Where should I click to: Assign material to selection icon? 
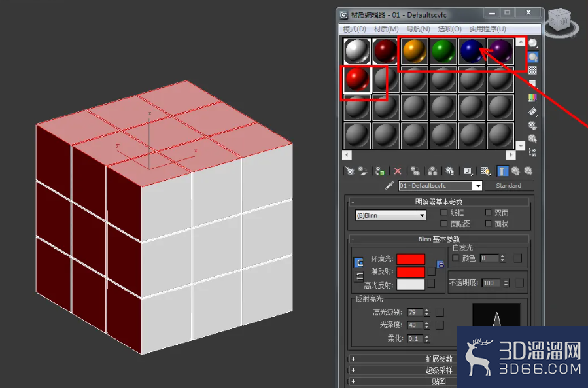click(380, 171)
